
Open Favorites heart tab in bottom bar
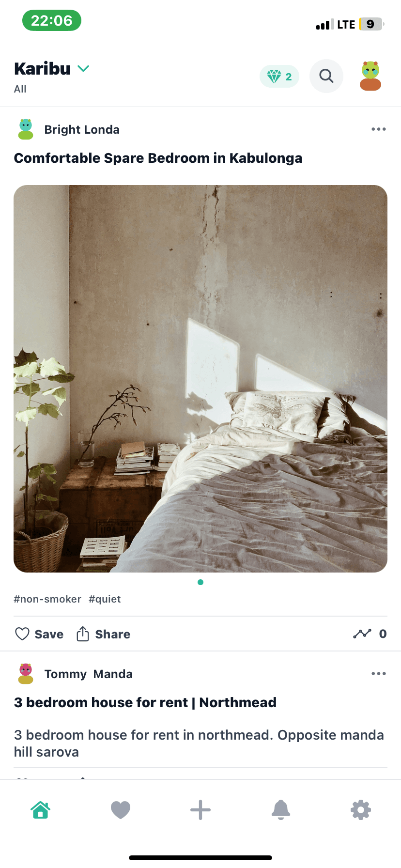point(121,810)
